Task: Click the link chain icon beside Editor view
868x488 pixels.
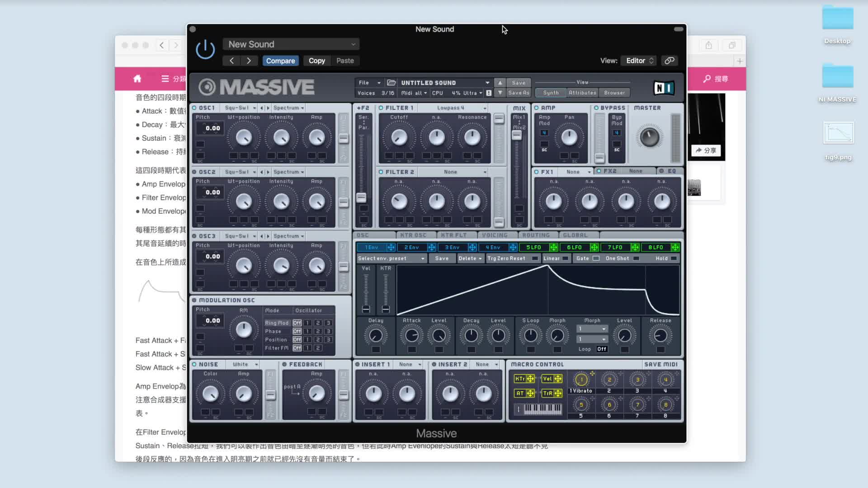Action: [x=670, y=61]
